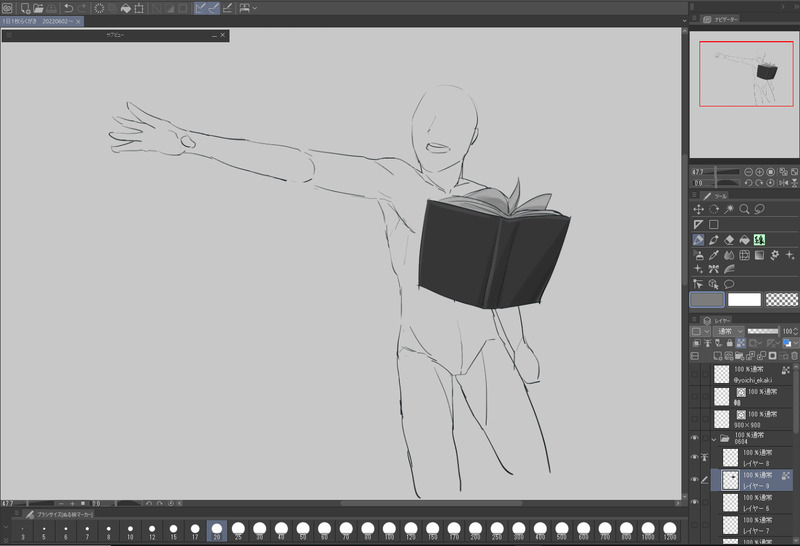
Task: Select the Move layer tool
Action: pyautogui.click(x=698, y=209)
